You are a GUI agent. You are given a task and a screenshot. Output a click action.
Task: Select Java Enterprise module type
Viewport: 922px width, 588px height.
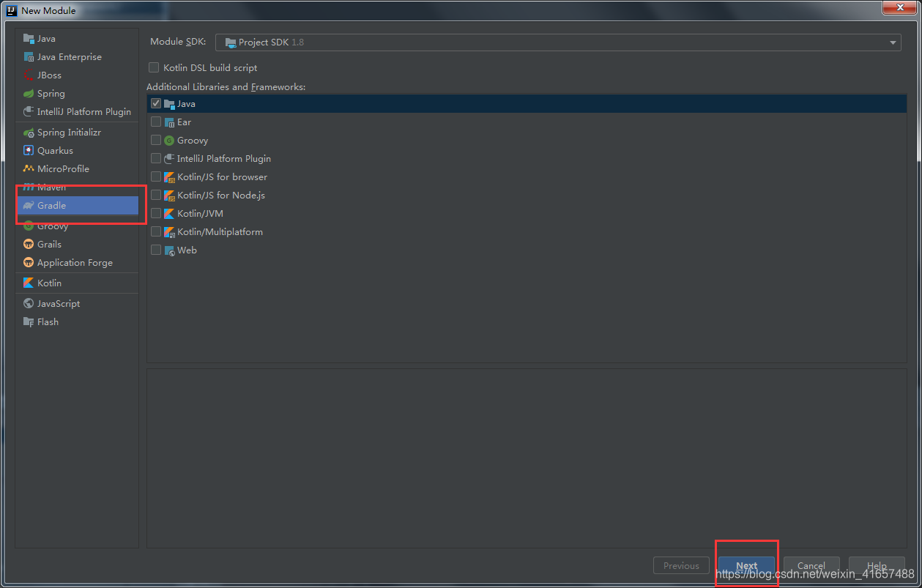[x=77, y=57]
